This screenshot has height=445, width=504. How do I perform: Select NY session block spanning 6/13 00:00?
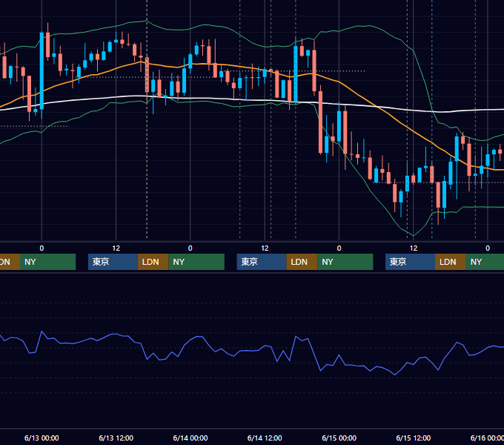coord(47,262)
